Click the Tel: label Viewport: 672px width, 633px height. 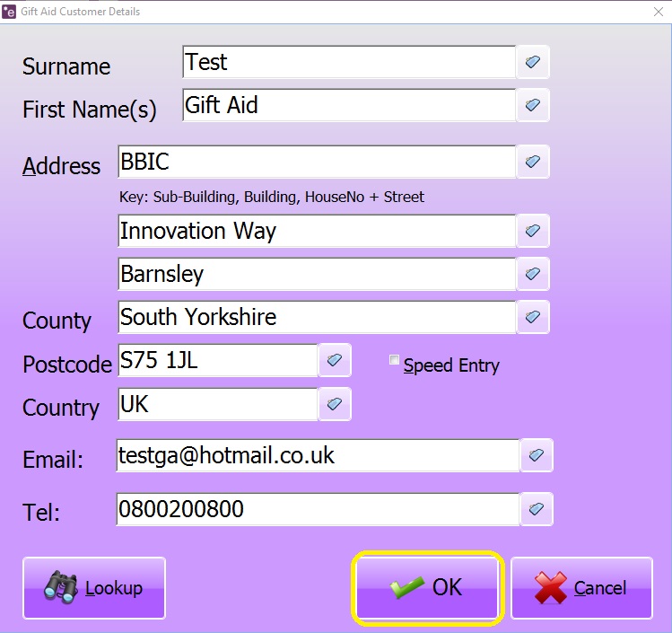click(41, 513)
